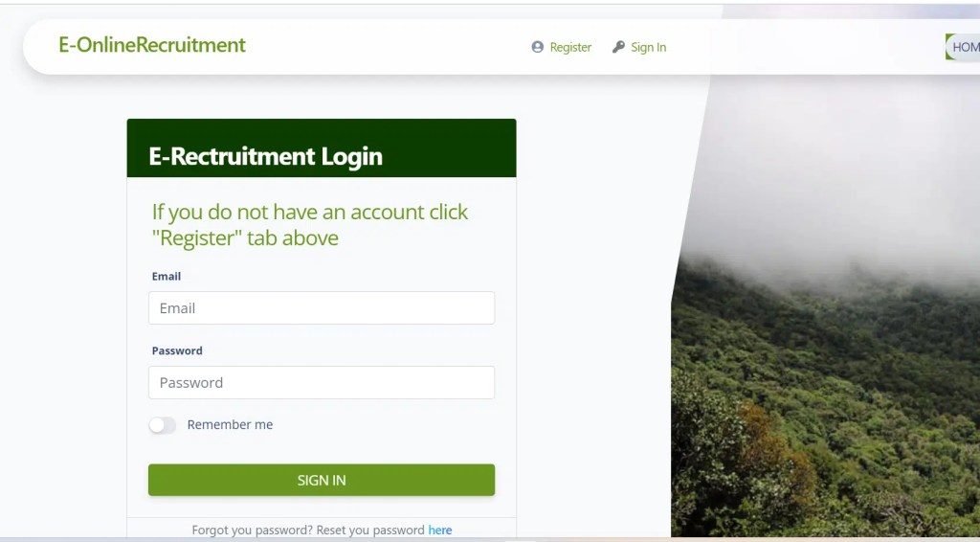
Task: Focus the Password input field
Action: click(322, 383)
